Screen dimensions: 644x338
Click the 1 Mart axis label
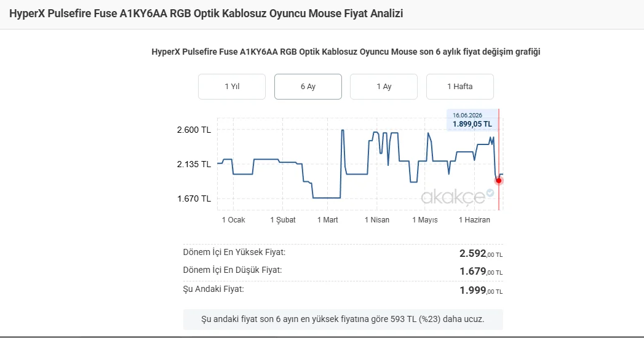pyautogui.click(x=327, y=220)
